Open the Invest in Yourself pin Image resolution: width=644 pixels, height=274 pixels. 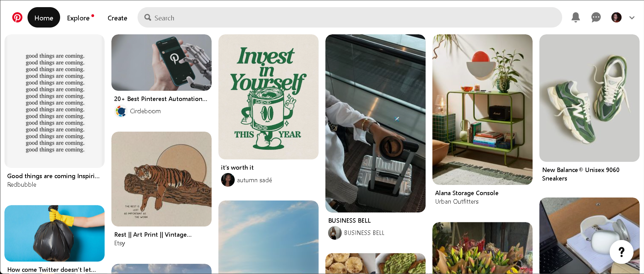coord(268,97)
